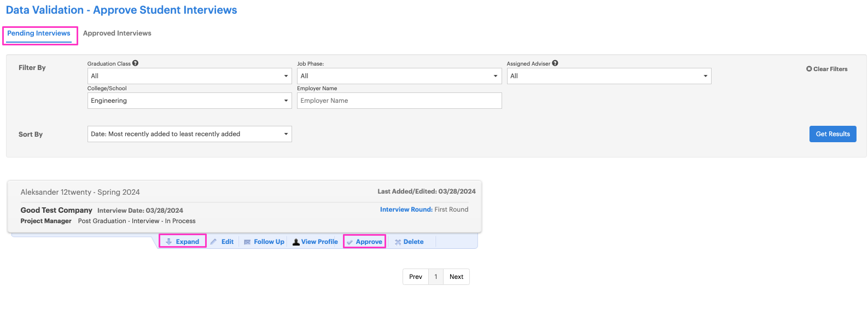The width and height of the screenshot is (868, 309).
Task: Go to the Next results page
Action: click(456, 277)
